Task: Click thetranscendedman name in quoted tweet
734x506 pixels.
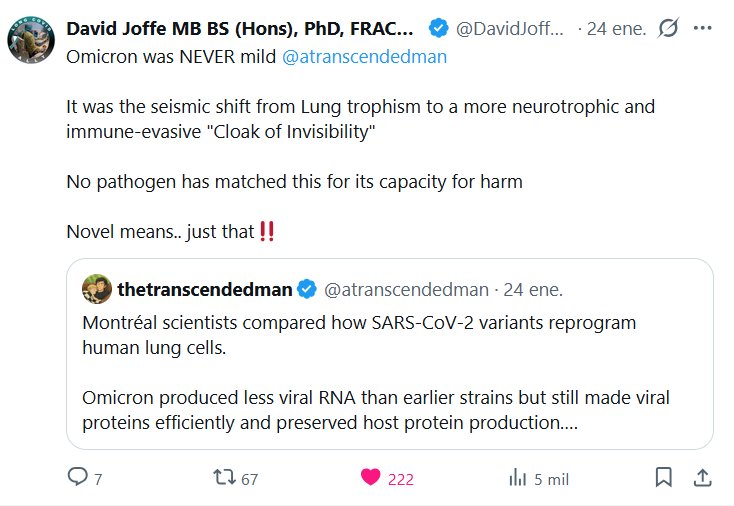Action: (205, 290)
